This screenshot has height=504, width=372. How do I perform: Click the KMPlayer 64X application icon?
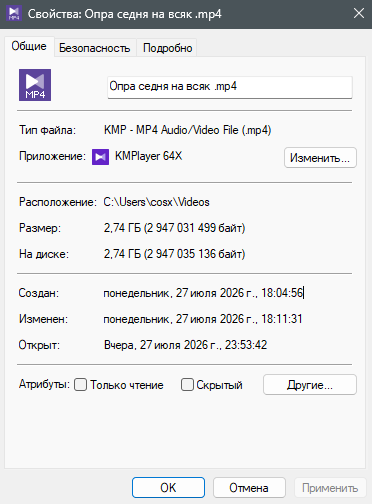click(x=100, y=157)
